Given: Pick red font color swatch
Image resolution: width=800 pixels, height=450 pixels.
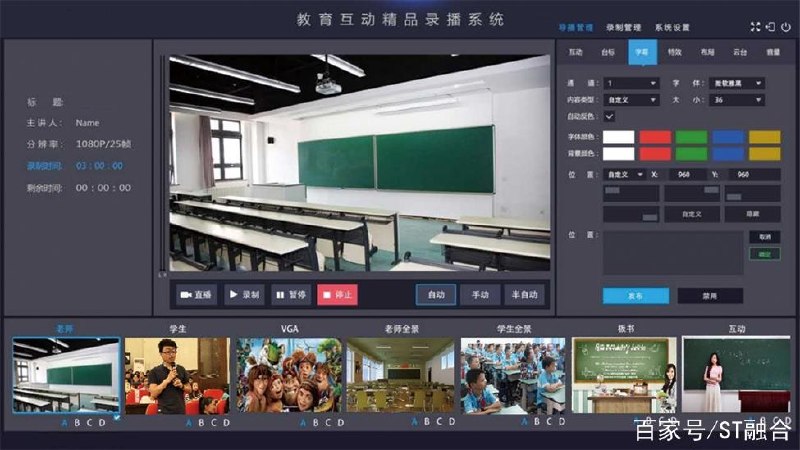Looking at the screenshot, I should [x=655, y=137].
